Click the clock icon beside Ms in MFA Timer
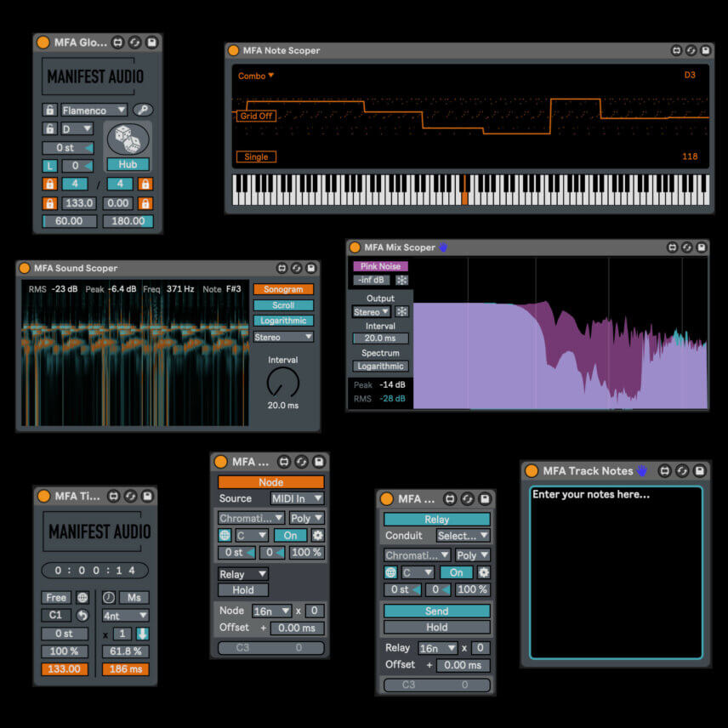Screen dimensions: 728x728 pos(109,598)
